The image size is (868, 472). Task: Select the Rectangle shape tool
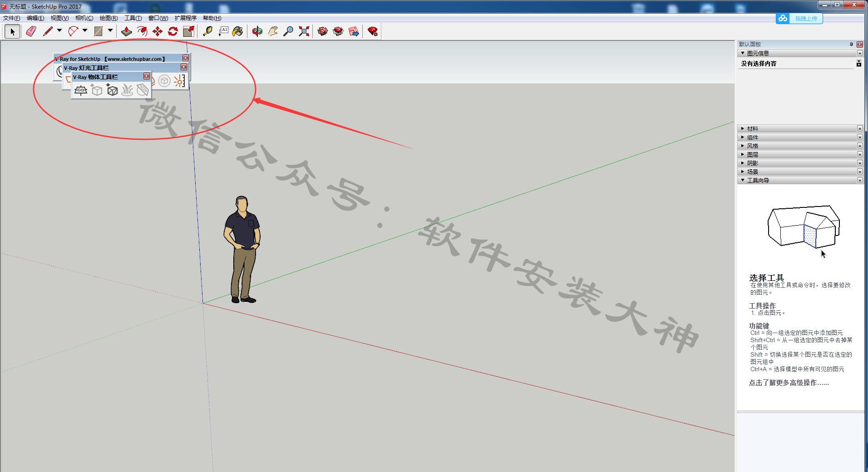click(x=98, y=31)
